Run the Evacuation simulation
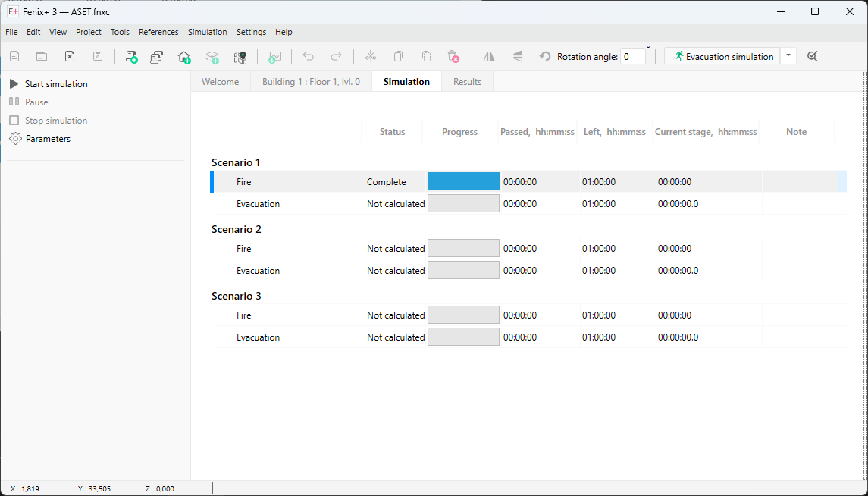 (722, 55)
